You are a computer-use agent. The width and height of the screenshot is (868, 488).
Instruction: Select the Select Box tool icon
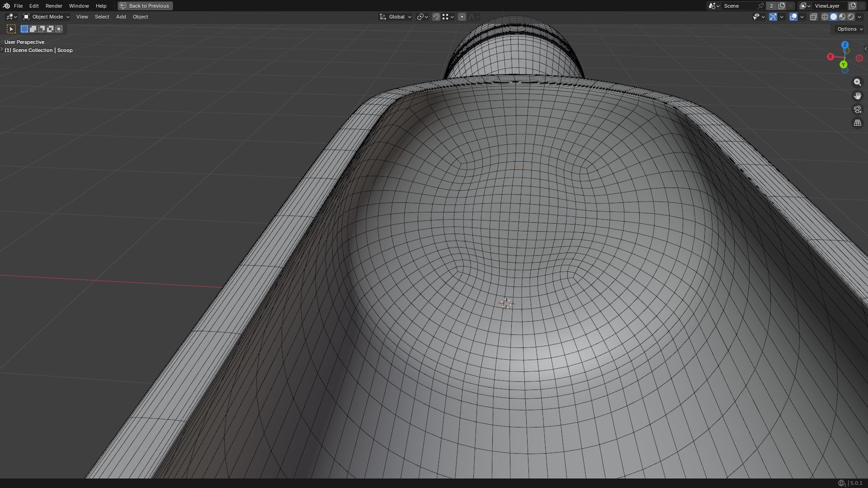11,29
